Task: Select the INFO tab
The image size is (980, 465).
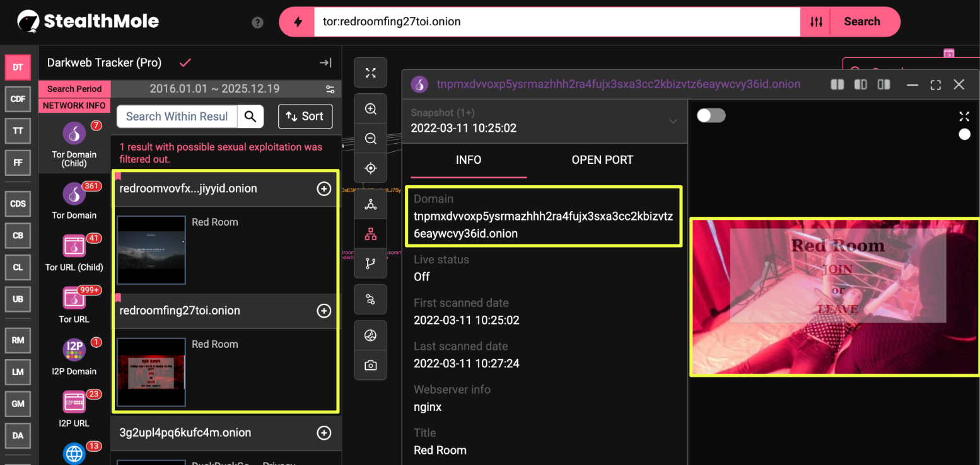Action: point(468,160)
